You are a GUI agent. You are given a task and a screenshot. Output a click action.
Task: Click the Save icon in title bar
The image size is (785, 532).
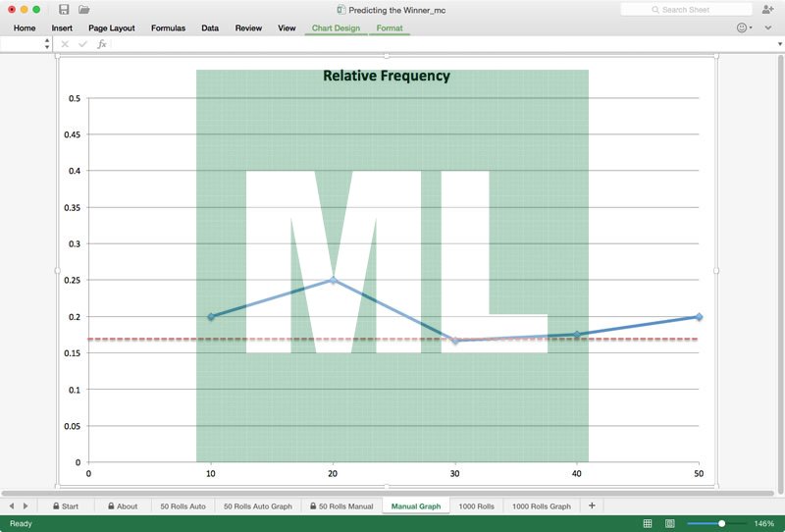64,9
